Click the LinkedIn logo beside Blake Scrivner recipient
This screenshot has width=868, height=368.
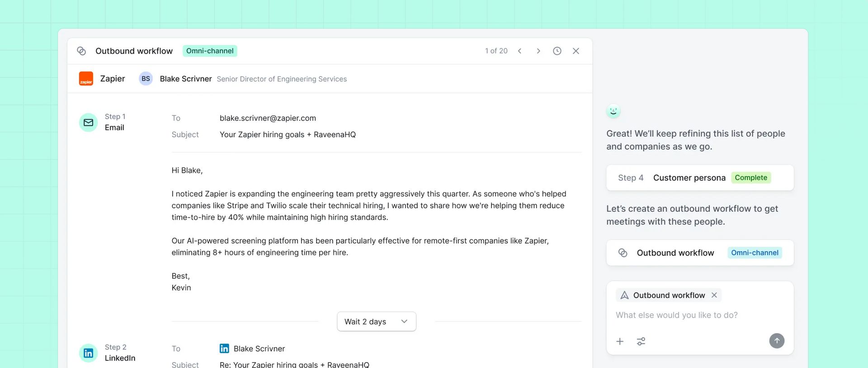pos(224,349)
